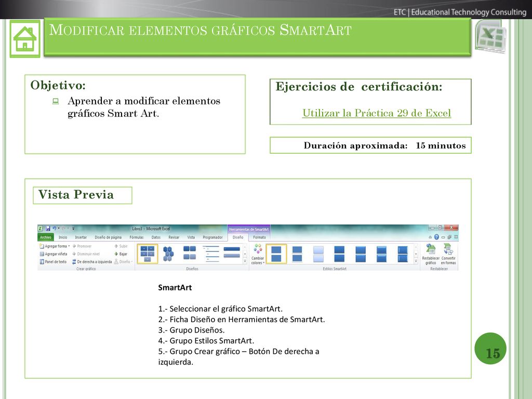This screenshot has width=532, height=399.
Task: Switch to the Vista tab
Action: point(191,237)
